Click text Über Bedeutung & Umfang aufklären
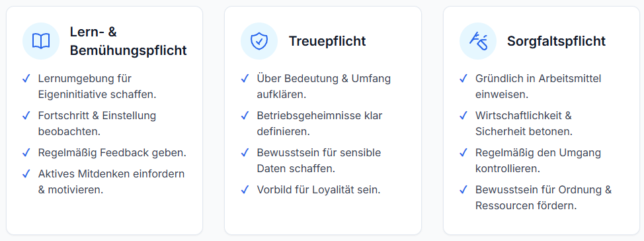Image resolution: width=644 pixels, height=241 pixels. pos(323,86)
